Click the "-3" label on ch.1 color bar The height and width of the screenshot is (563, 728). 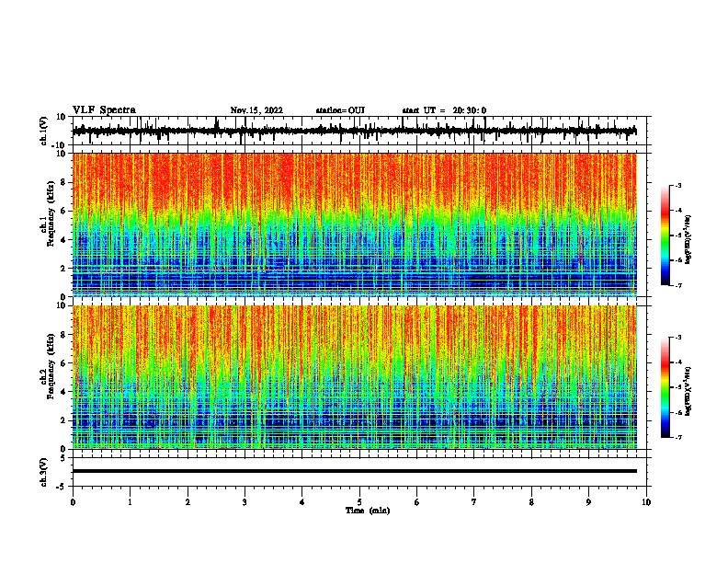click(678, 185)
